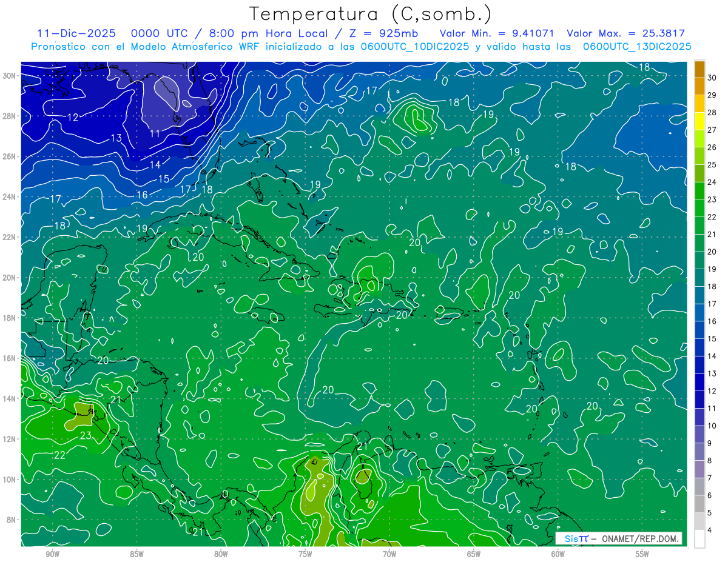The image size is (728, 562).
Task: Click the '30N' latitude axis label
Action: (x=10, y=76)
